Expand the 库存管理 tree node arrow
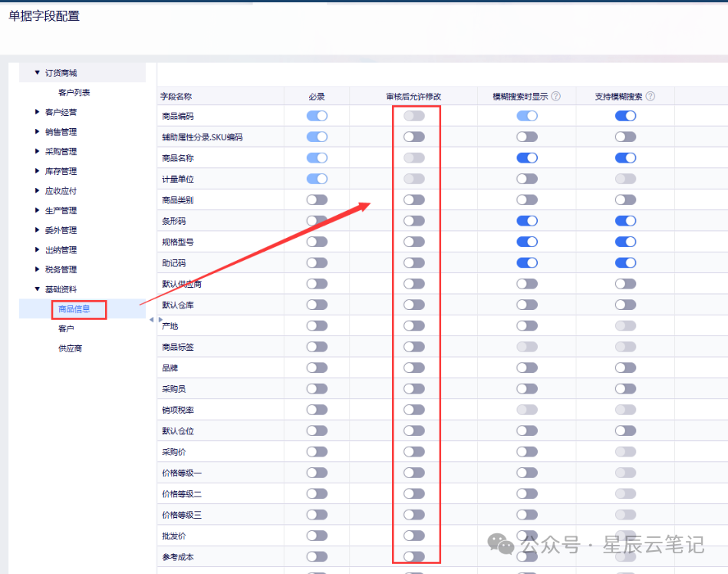This screenshot has height=574, width=728. point(37,171)
